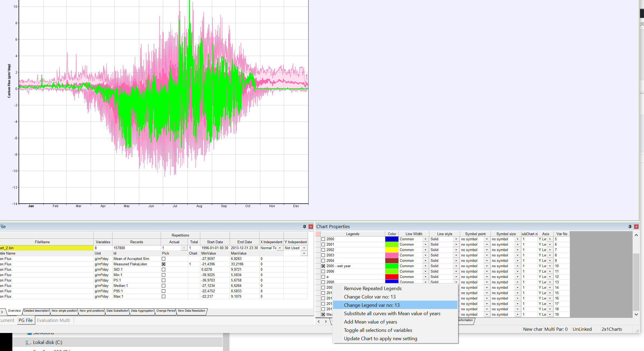Open New single position tab

(x=64, y=311)
